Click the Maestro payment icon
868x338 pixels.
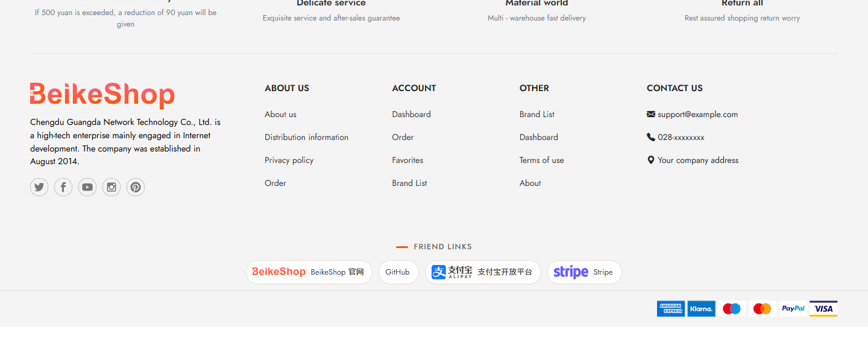[732, 308]
